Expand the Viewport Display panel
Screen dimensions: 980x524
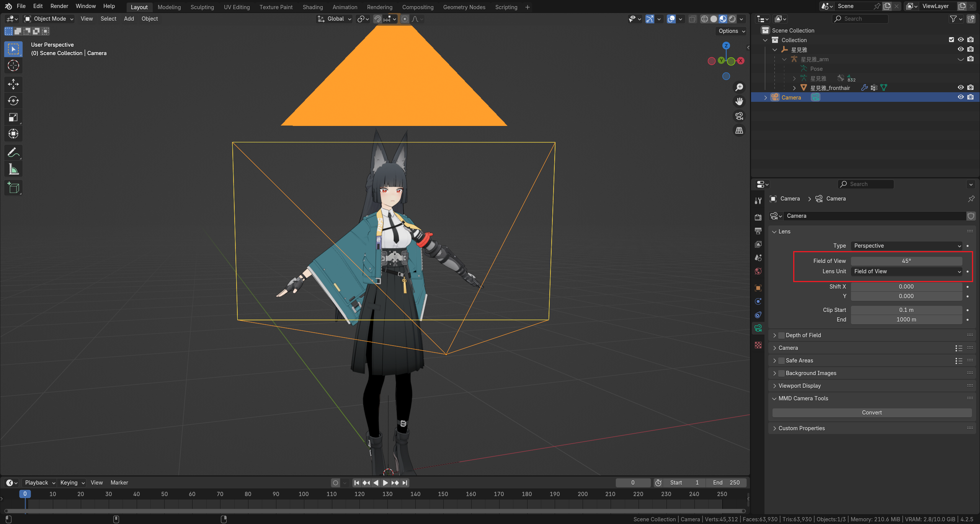(799, 386)
